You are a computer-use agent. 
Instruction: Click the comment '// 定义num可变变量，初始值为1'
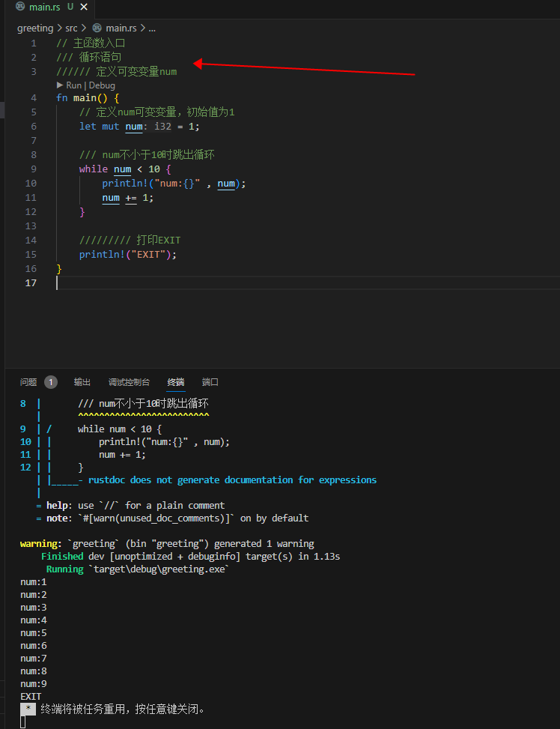coord(157,112)
